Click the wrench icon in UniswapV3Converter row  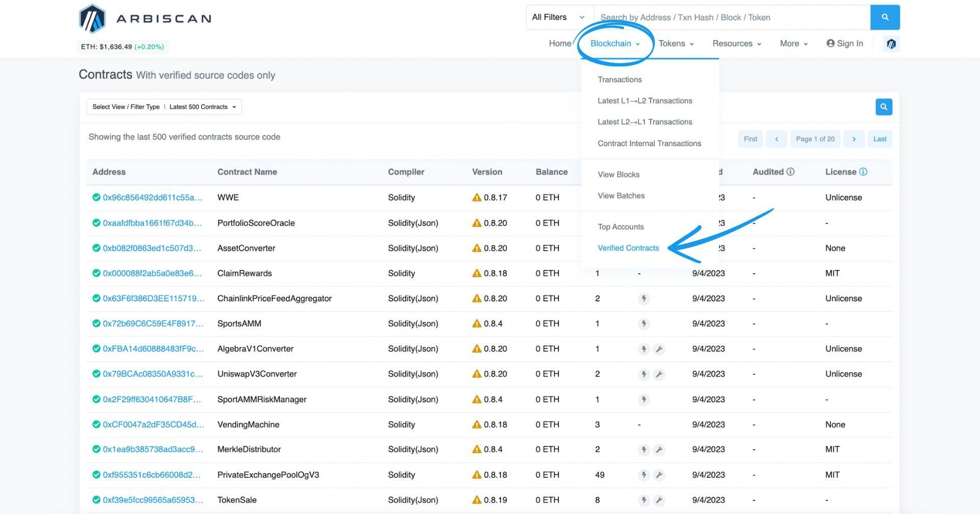coord(659,374)
